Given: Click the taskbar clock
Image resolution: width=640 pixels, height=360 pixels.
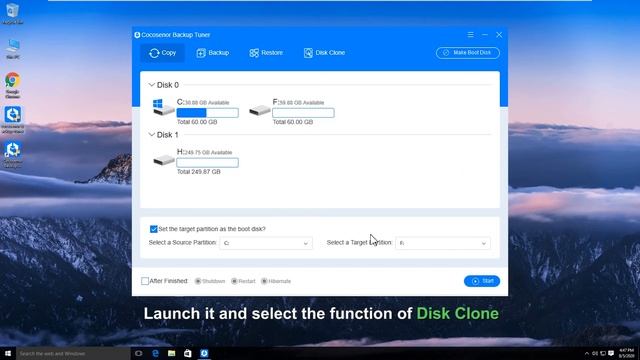Looking at the screenshot, I should click(627, 353).
